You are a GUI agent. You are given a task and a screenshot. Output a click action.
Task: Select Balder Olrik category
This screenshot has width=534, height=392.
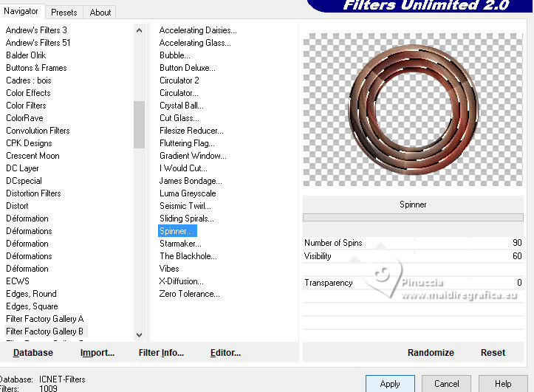(26, 55)
